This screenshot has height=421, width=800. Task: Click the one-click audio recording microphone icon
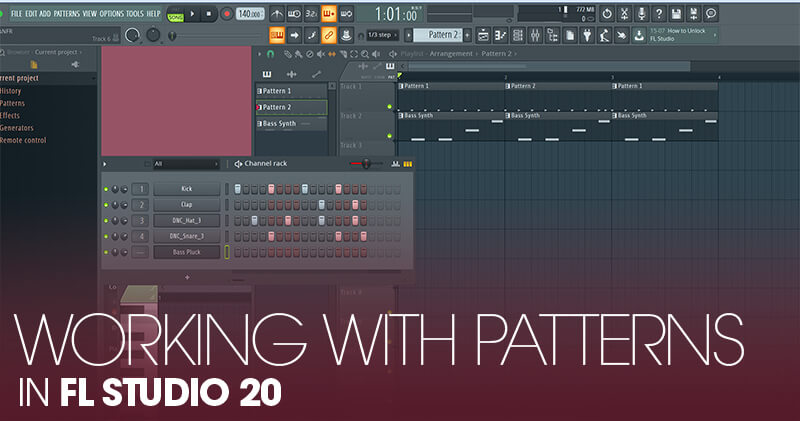(641, 14)
